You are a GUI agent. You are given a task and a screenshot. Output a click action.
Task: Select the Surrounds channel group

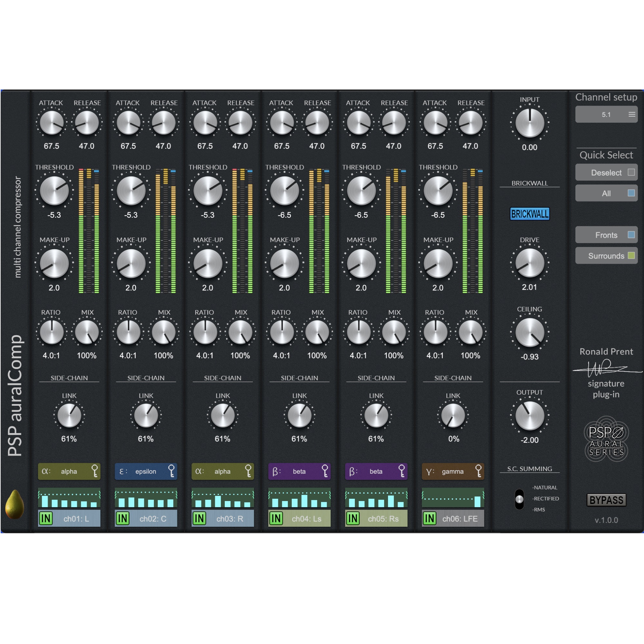click(x=606, y=256)
